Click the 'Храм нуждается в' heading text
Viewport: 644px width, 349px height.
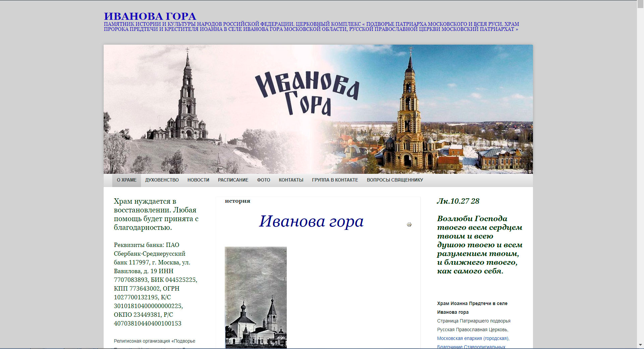click(145, 201)
